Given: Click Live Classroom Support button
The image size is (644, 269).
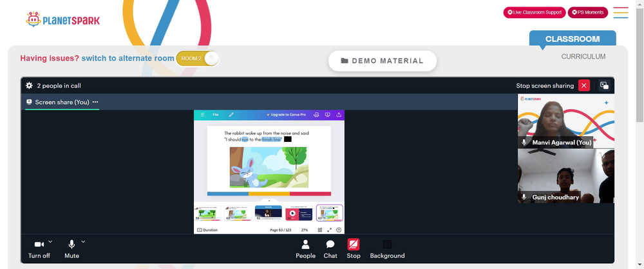Looking at the screenshot, I should [x=535, y=12].
